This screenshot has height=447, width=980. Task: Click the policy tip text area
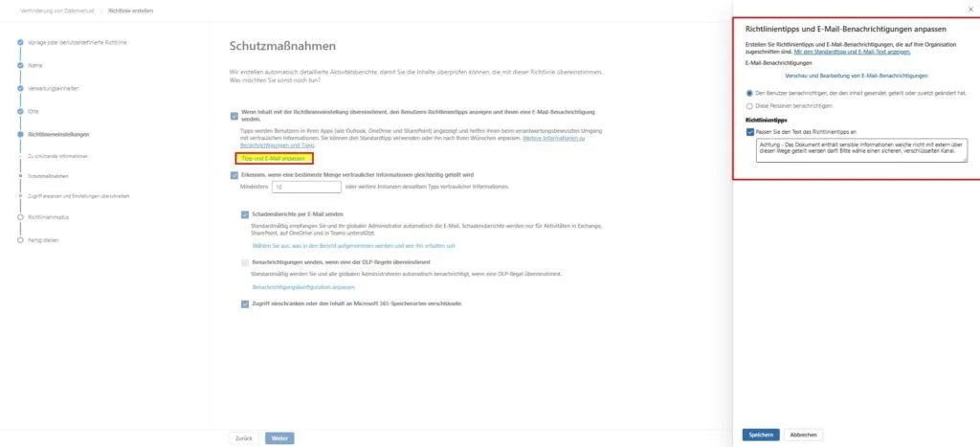point(860,150)
